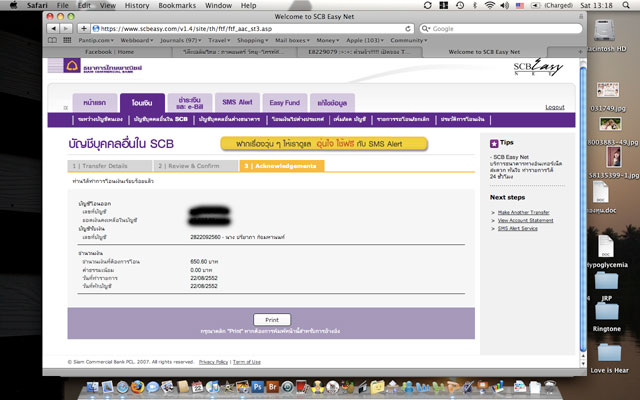Expand the Webboard bookmarks dropdown
The image size is (640, 400).
coord(137,40)
